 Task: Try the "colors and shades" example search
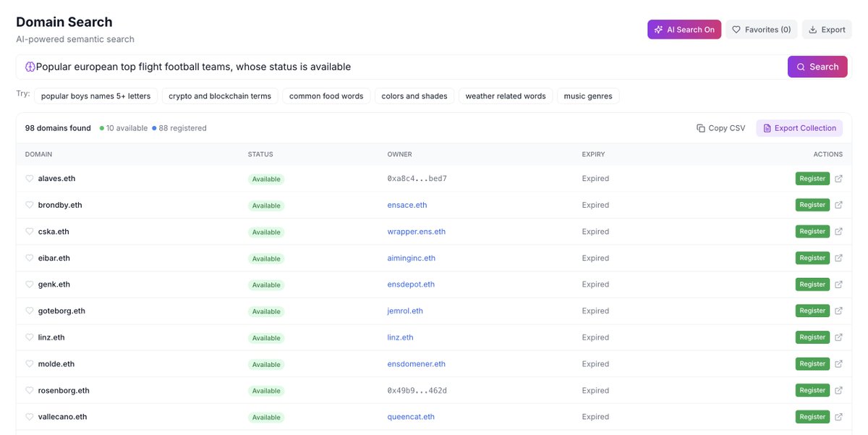point(413,96)
